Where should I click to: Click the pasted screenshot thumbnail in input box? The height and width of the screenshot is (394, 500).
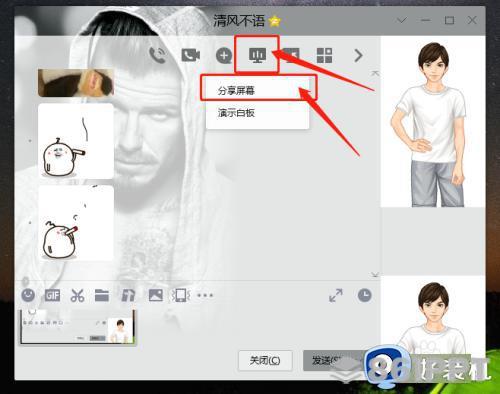(77, 327)
